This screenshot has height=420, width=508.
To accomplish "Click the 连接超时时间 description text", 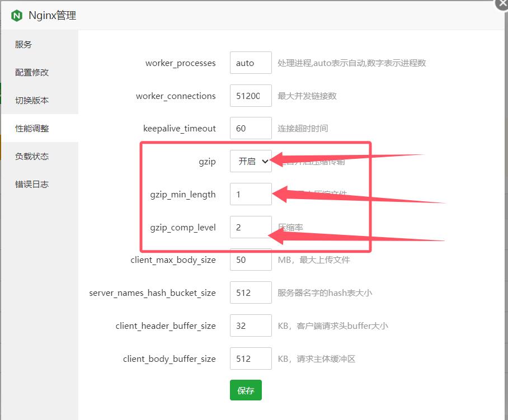I will click(303, 129).
